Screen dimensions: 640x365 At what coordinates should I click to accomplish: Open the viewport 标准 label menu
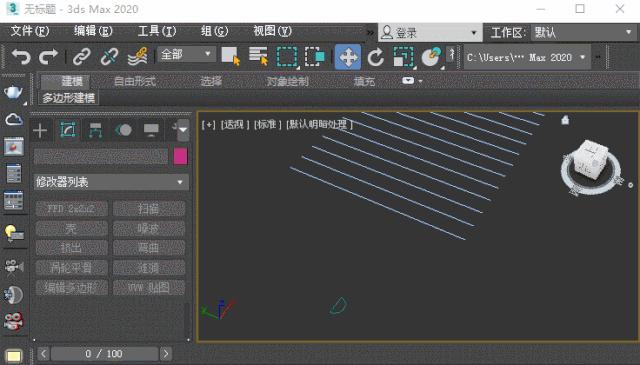coord(267,125)
